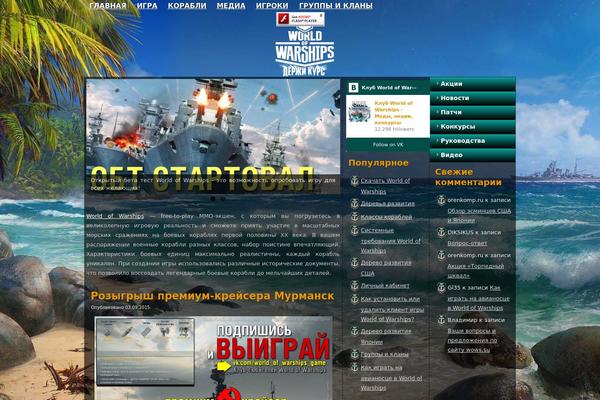600x400 pixels.
Task: Click the 'Follow on VK' button
Action: click(x=388, y=145)
